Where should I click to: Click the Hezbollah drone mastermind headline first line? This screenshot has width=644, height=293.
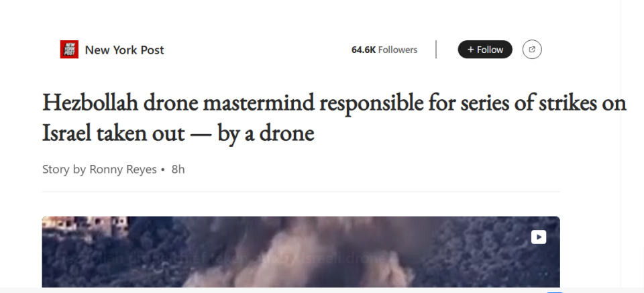tap(334, 103)
